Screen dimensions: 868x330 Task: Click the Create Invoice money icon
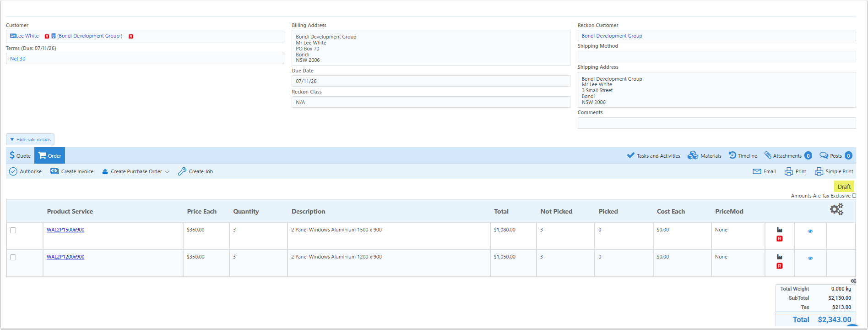coord(54,171)
